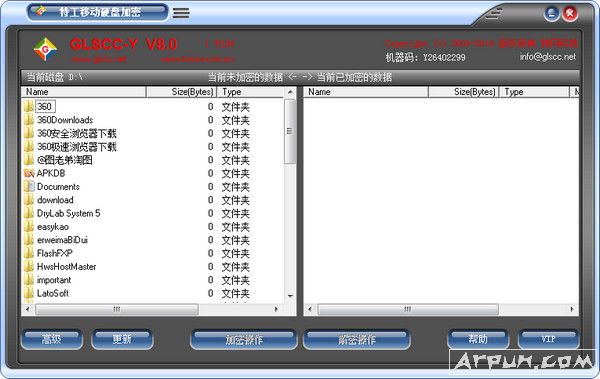This screenshot has height=379, width=600.
Task: Click the VIP button
Action: coord(548,339)
